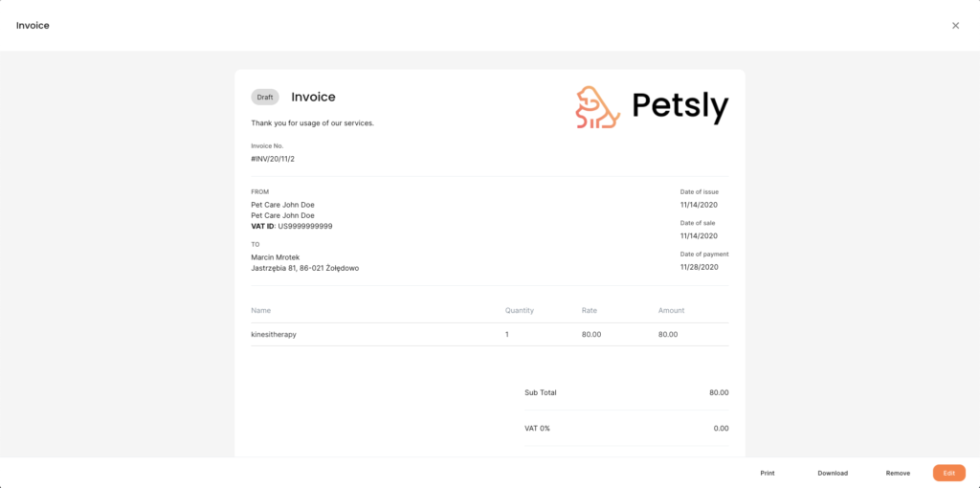
Task: Close the Invoice dialog with the X icon
Action: (955, 26)
